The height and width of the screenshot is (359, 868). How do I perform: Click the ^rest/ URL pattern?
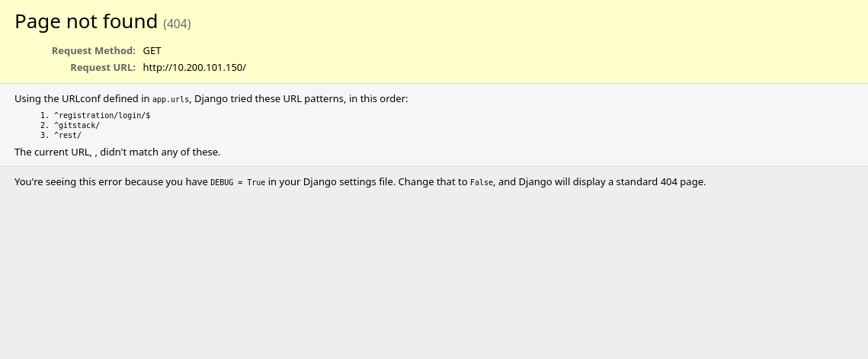[67, 136]
